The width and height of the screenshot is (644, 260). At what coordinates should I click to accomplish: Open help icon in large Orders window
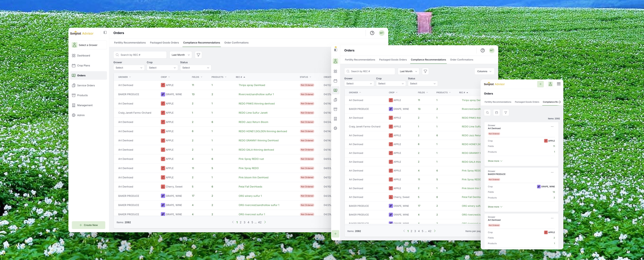click(x=372, y=33)
